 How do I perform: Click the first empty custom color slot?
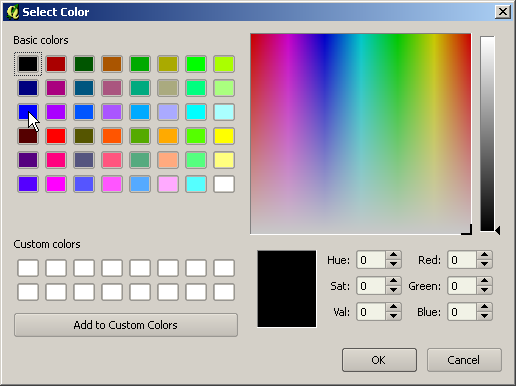point(28,268)
